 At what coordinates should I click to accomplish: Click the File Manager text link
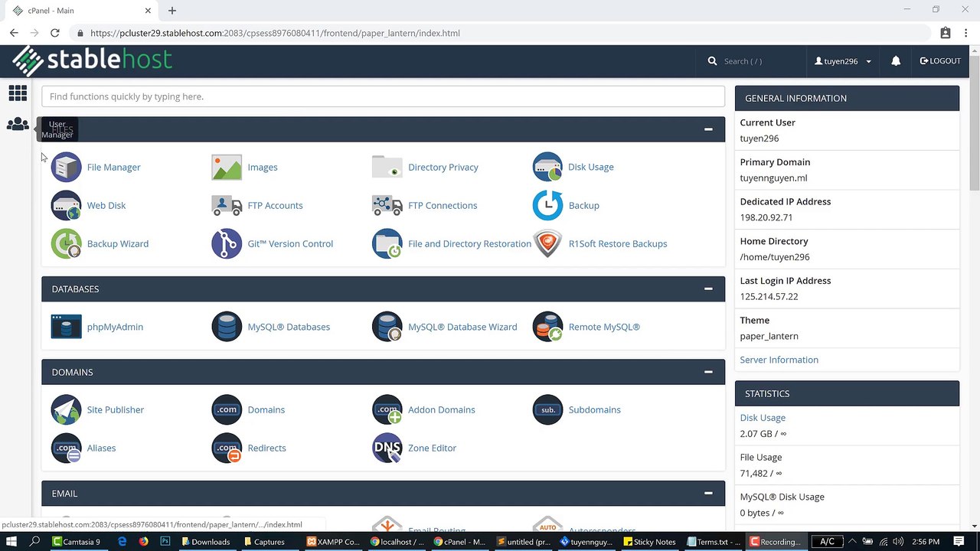click(113, 167)
